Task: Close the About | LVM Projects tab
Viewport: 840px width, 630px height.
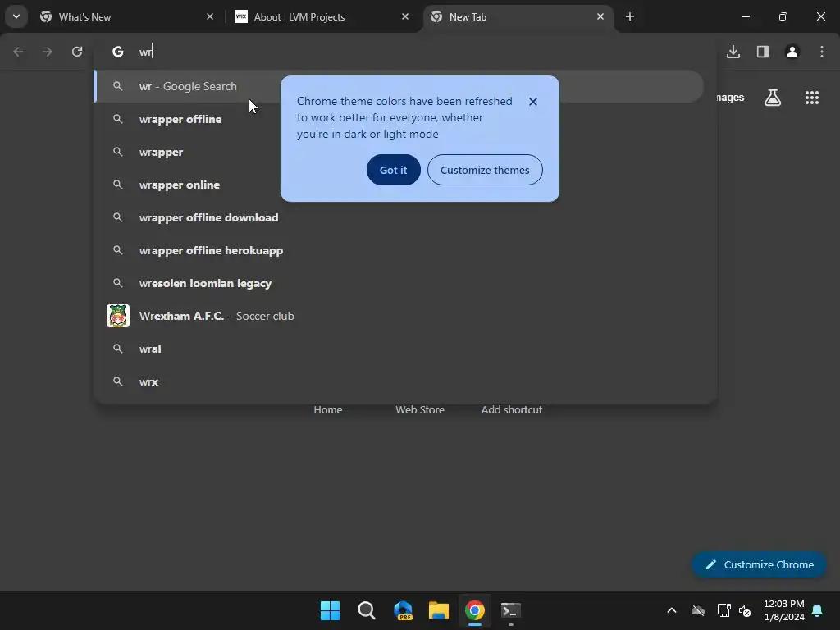Action: (405, 16)
